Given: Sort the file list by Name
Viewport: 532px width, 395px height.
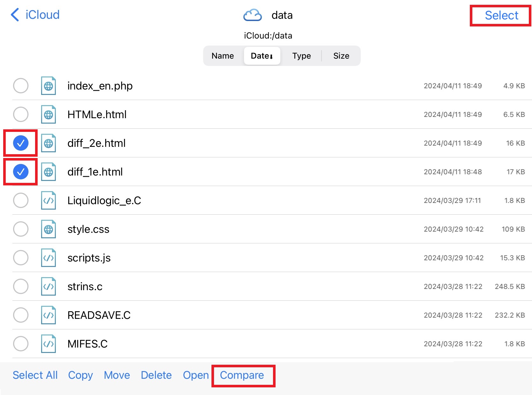Looking at the screenshot, I should (x=223, y=56).
